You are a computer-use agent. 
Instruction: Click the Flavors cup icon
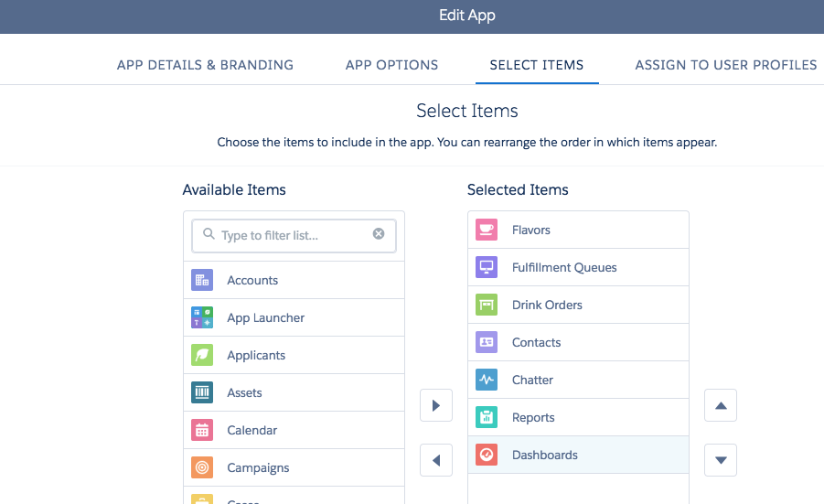(x=487, y=230)
